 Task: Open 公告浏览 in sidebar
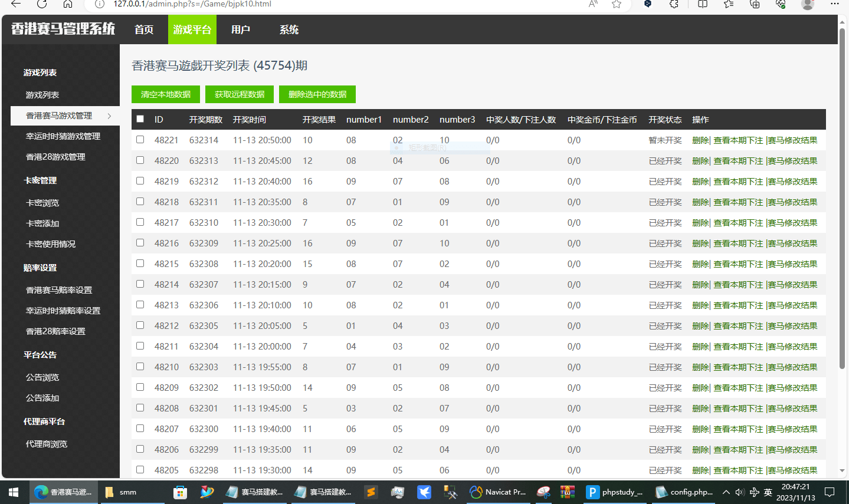pos(42,377)
